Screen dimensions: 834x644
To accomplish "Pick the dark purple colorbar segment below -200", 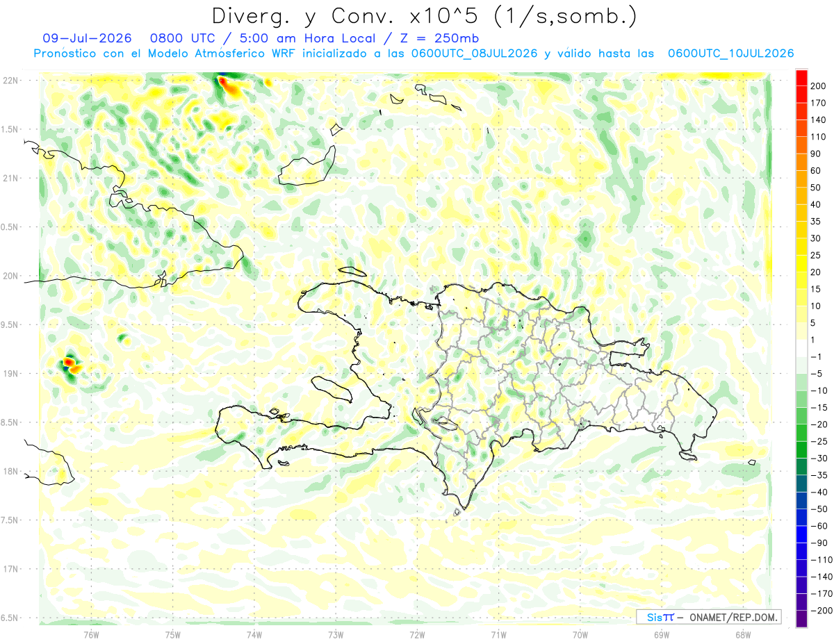I will (801, 618).
